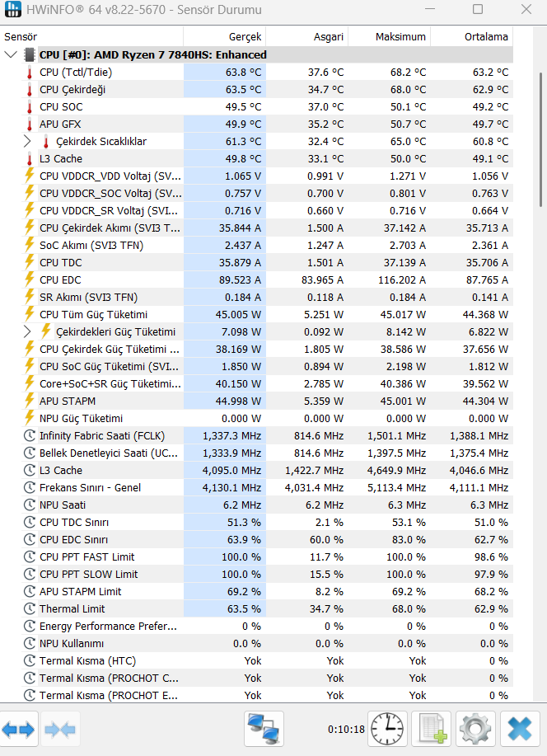Click clock icon beside NPU Saati

click(30, 505)
